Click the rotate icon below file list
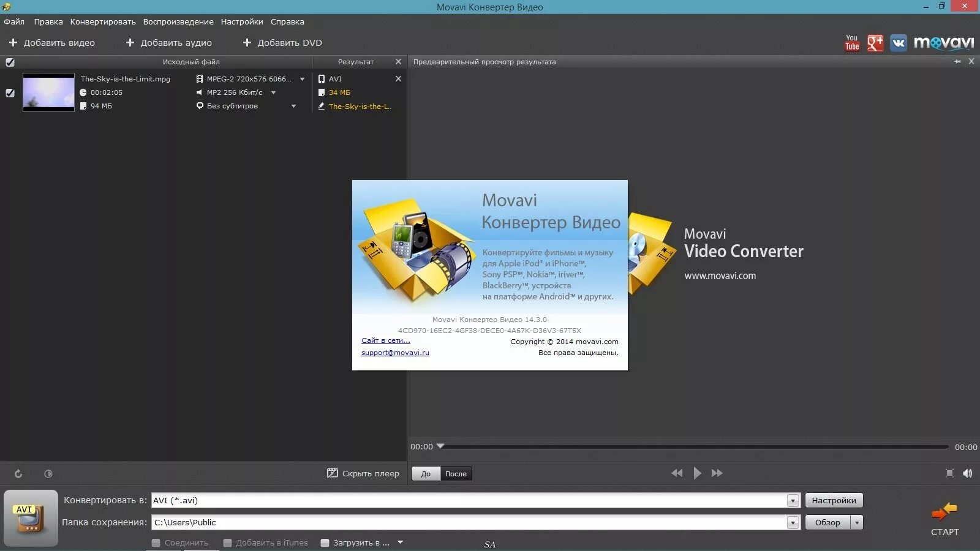 click(18, 474)
